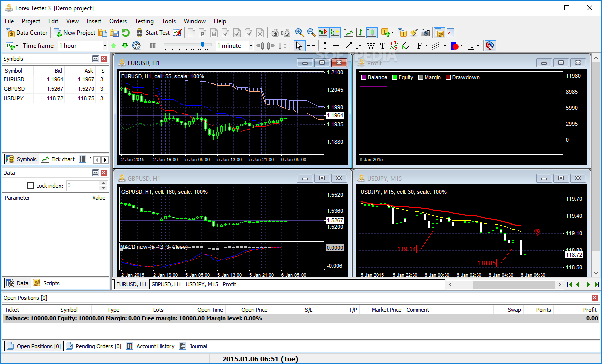Select the horizontal line drawing tool
Viewport: 602px width, 364px height.
pos(337,46)
